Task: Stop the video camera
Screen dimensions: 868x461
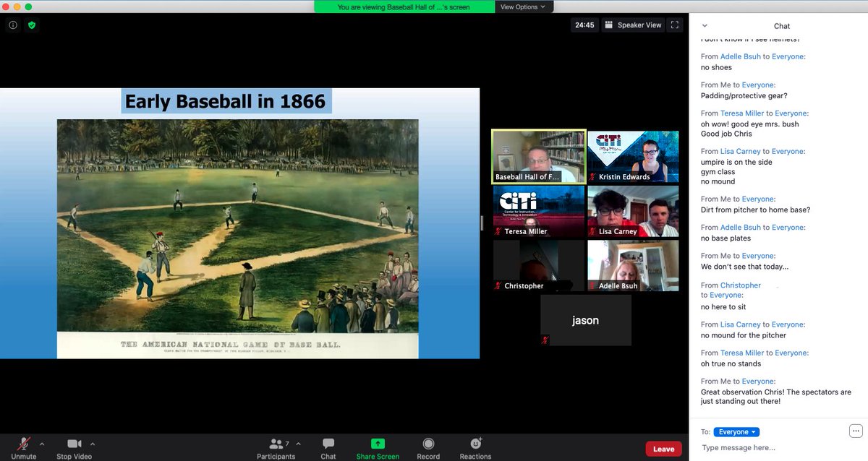Action: (74, 448)
